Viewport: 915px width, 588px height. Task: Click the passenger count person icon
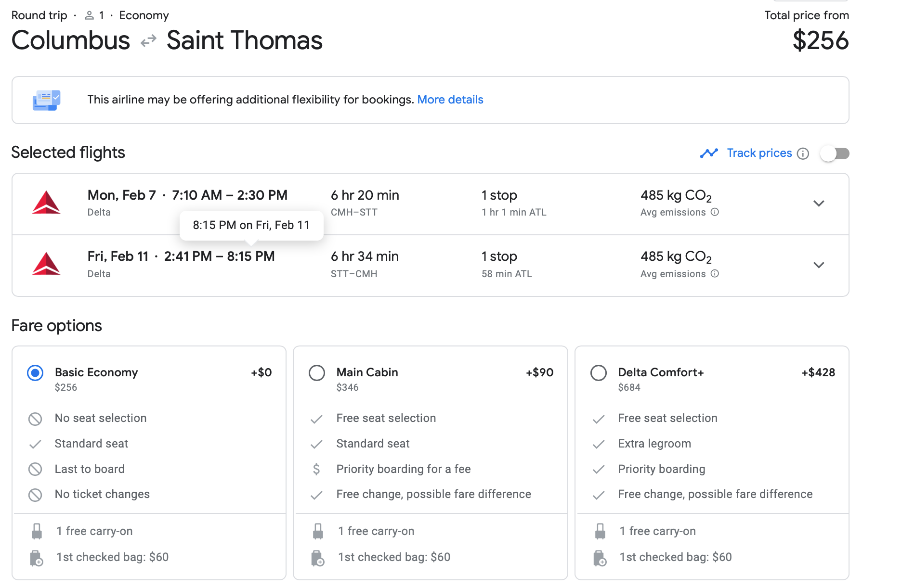point(89,15)
